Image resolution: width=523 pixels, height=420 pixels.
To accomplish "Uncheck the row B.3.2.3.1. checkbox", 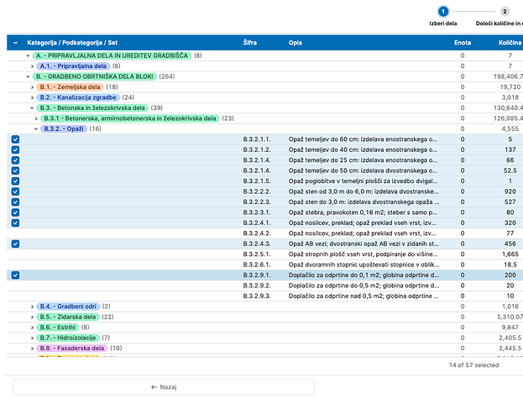I will click(15, 213).
